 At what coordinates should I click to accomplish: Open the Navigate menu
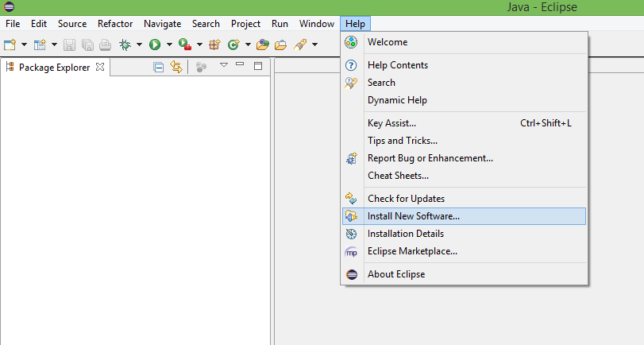coord(162,24)
